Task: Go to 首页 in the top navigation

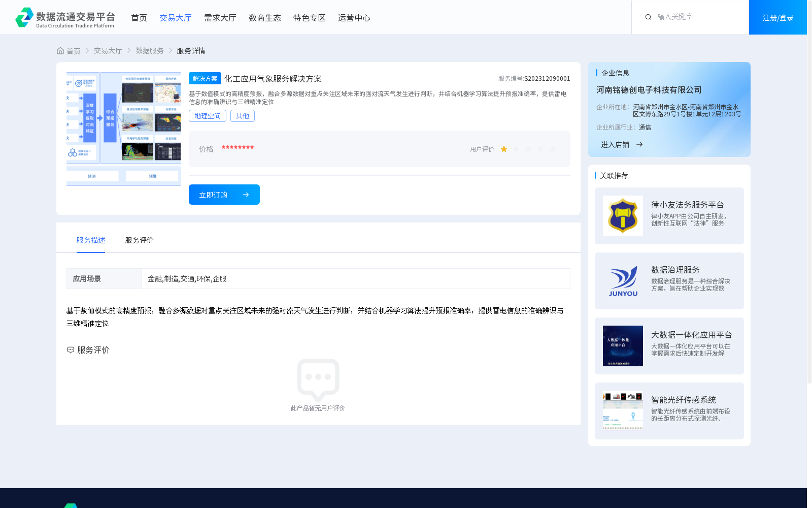Action: coord(139,18)
